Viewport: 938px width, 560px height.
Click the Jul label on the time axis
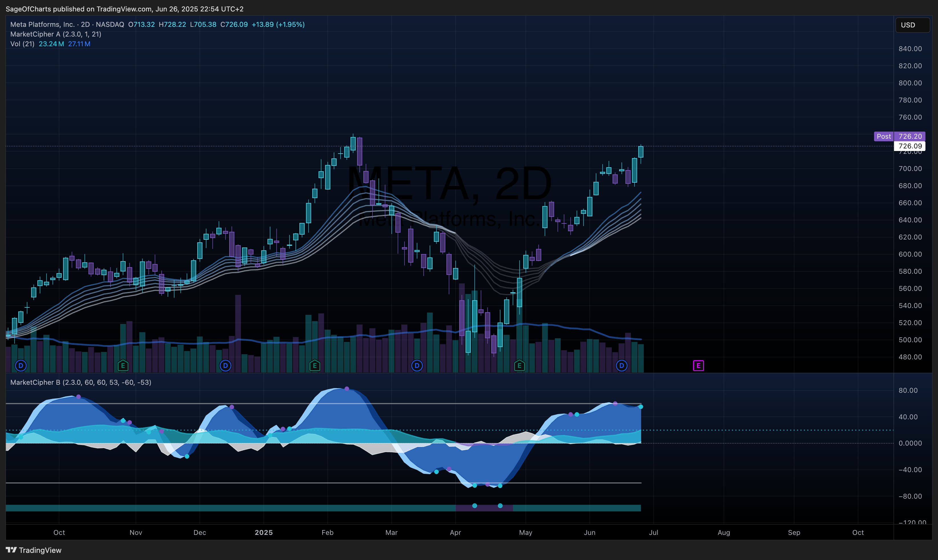click(x=653, y=532)
